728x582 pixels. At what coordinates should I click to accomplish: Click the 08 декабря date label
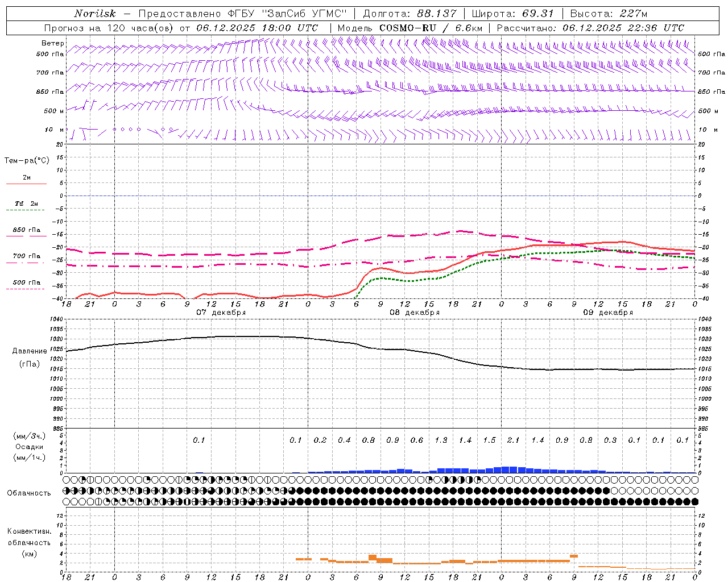click(415, 313)
